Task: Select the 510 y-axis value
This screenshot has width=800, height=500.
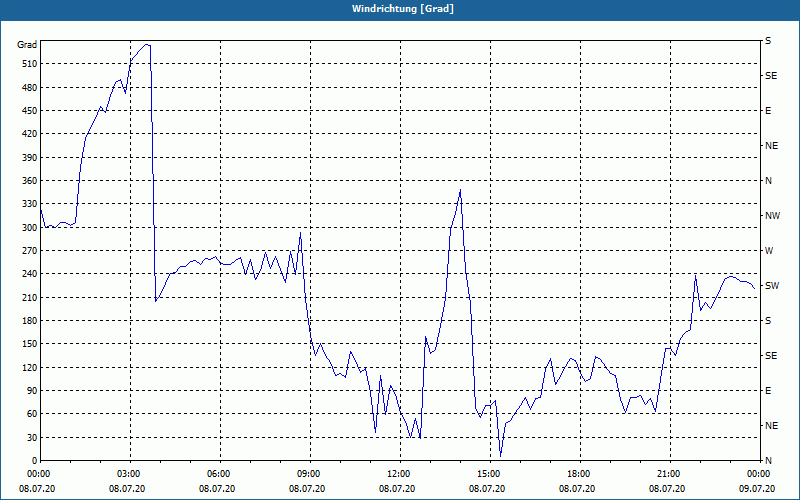Action: coord(30,64)
